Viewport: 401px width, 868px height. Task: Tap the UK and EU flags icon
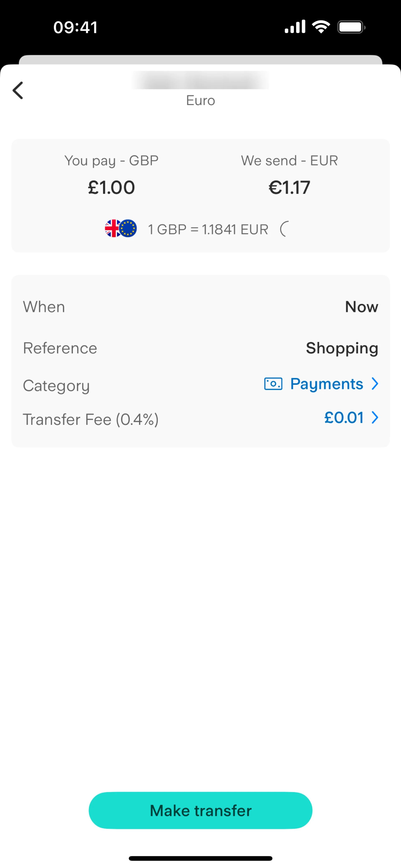(121, 228)
